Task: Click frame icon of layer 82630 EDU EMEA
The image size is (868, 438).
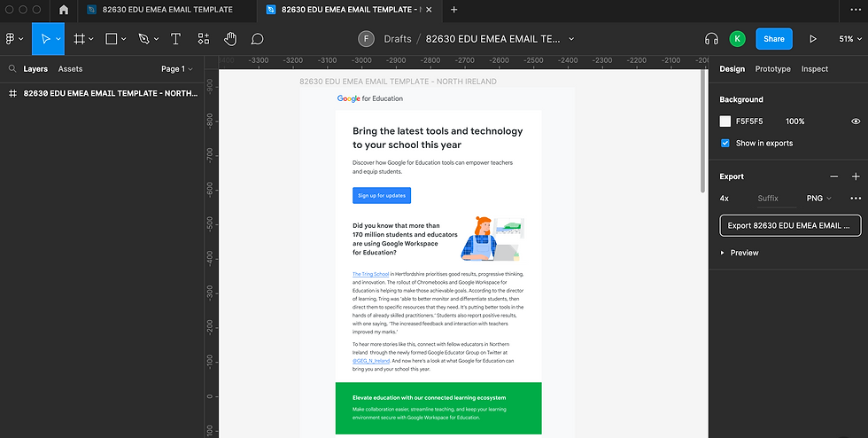Action: (x=12, y=93)
